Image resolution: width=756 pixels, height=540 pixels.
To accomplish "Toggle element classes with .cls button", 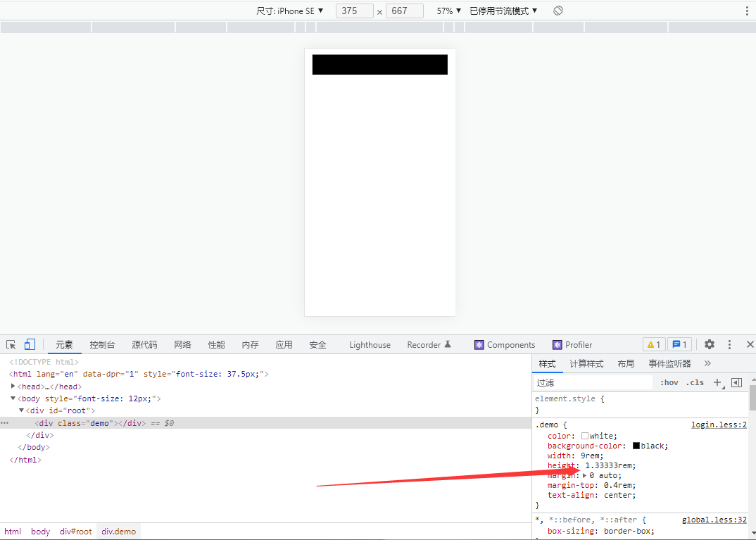I will 694,382.
